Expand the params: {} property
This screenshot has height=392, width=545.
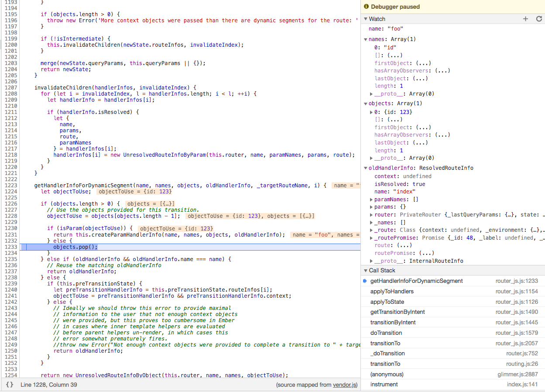[371, 207]
